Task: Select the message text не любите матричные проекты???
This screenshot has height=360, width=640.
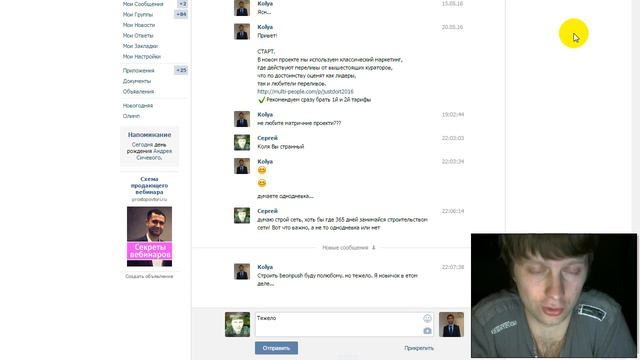Action: 299,123
